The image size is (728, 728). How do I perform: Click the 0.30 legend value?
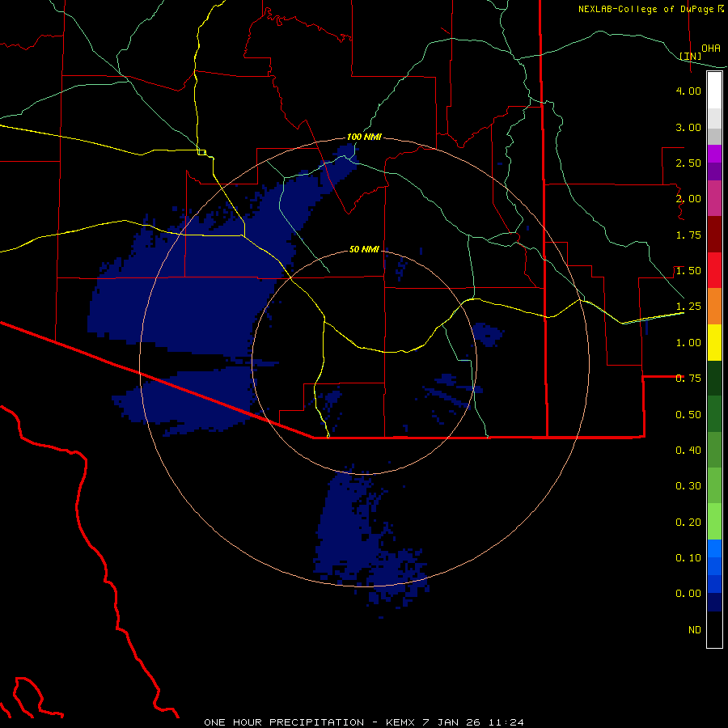[688, 486]
